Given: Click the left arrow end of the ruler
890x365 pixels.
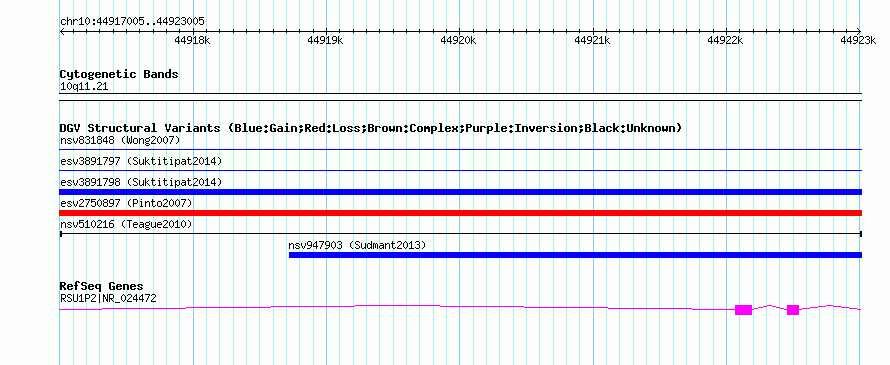Looking at the screenshot, I should pos(62,31).
